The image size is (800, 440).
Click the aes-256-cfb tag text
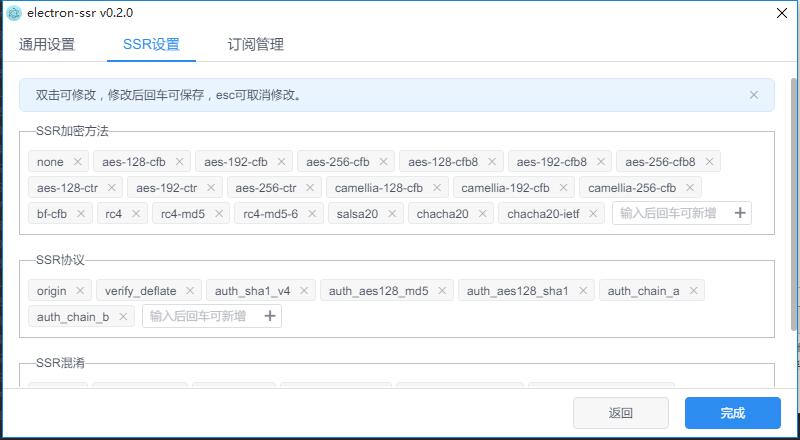click(x=338, y=162)
